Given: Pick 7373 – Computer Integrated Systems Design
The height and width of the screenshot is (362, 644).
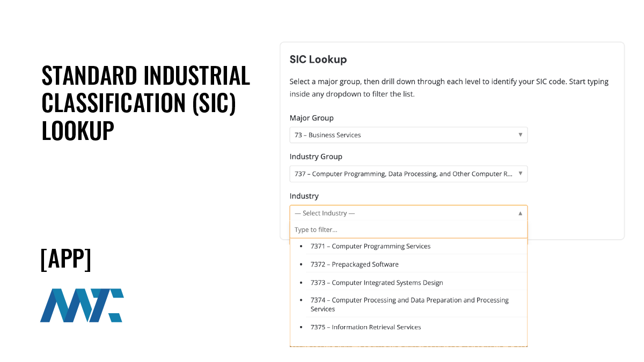Looking at the screenshot, I should [x=377, y=283].
